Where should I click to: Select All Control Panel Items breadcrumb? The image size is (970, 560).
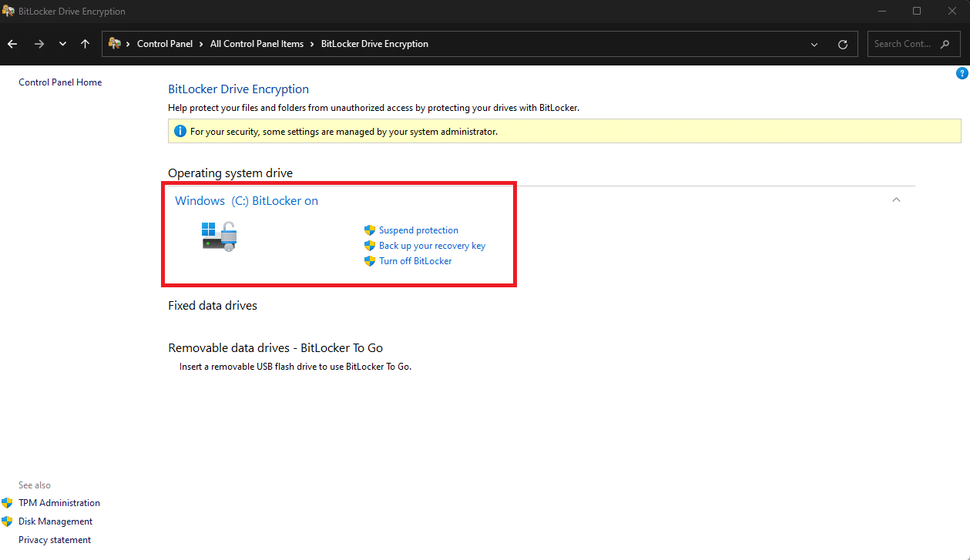pos(257,44)
